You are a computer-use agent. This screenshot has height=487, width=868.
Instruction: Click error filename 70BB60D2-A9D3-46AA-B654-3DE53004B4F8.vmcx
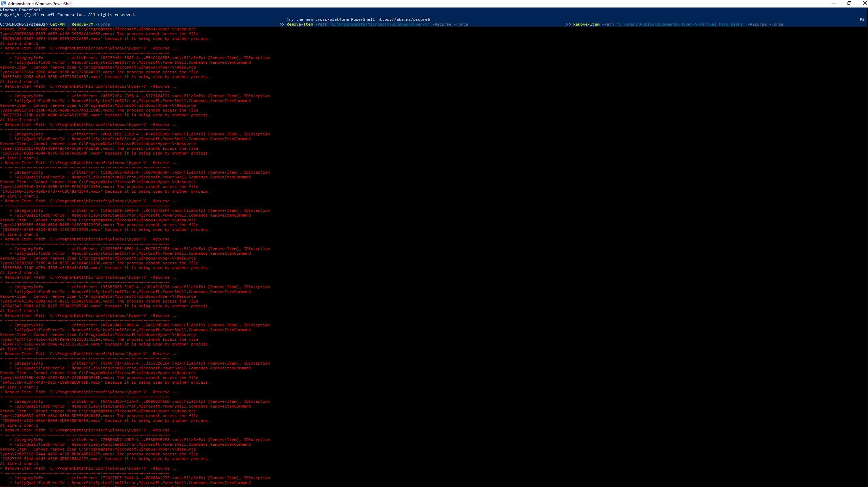pyautogui.click(x=51, y=420)
